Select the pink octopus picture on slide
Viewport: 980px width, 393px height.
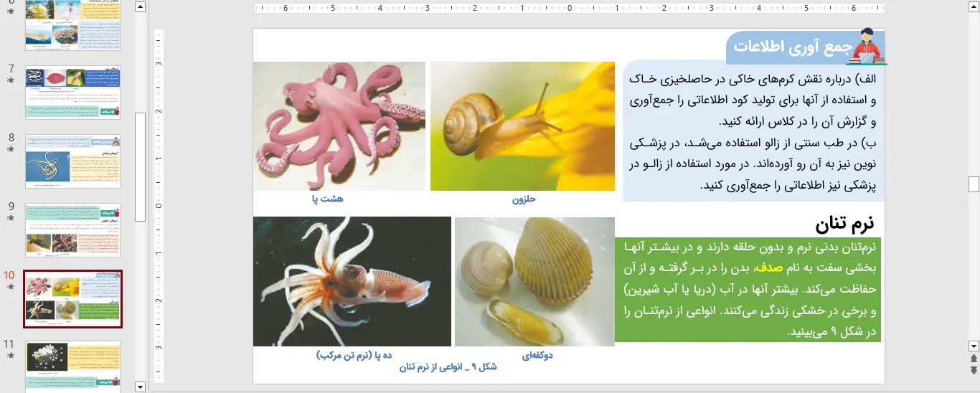[339, 126]
